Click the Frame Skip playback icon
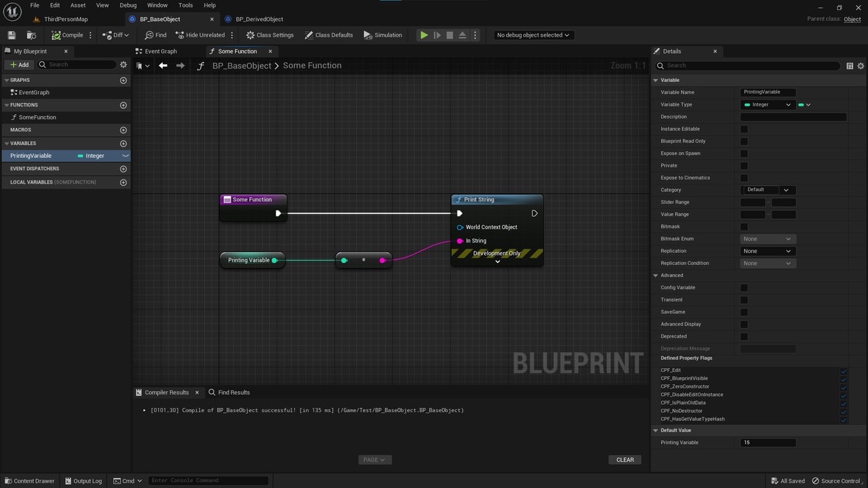Image resolution: width=868 pixels, height=488 pixels. pos(437,35)
